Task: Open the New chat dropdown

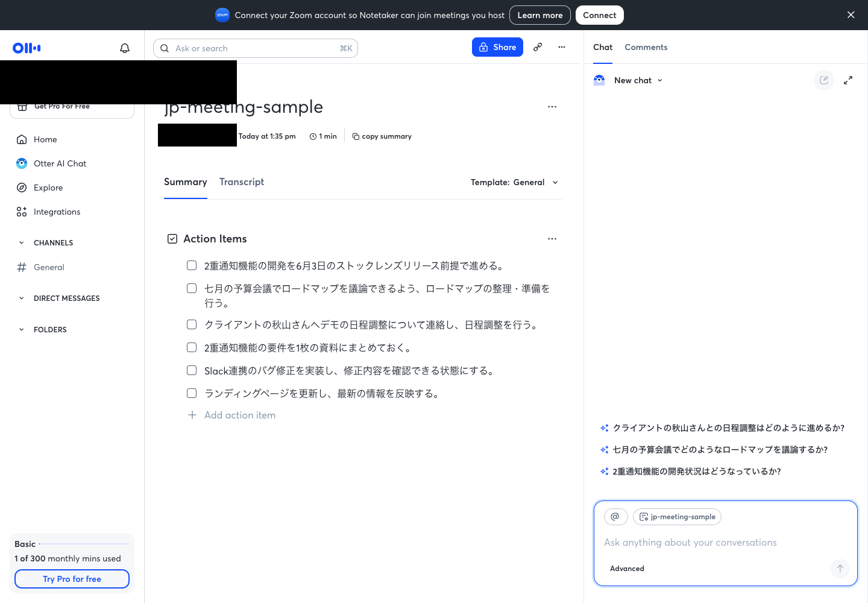Action: [638, 80]
